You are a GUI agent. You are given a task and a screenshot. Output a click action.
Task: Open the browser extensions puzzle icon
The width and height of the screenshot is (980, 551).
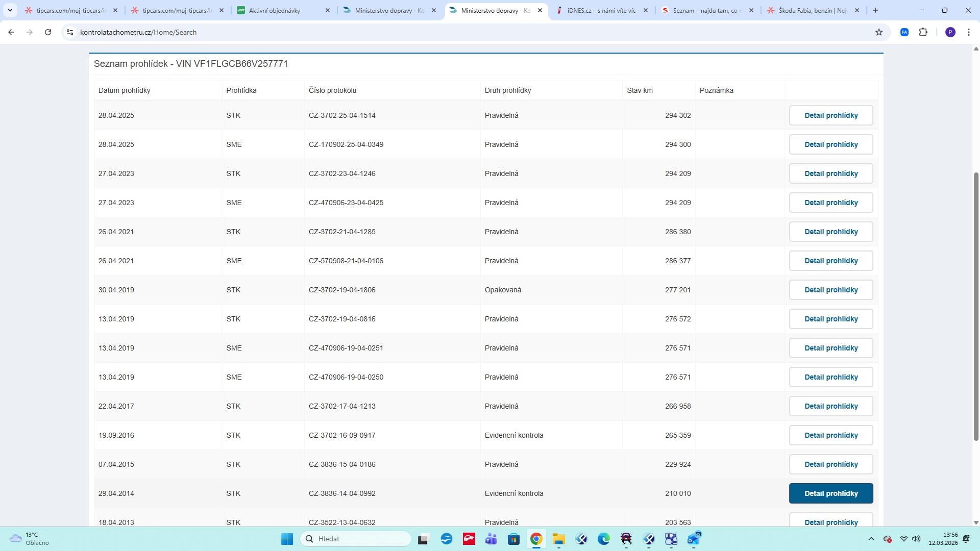tap(923, 32)
